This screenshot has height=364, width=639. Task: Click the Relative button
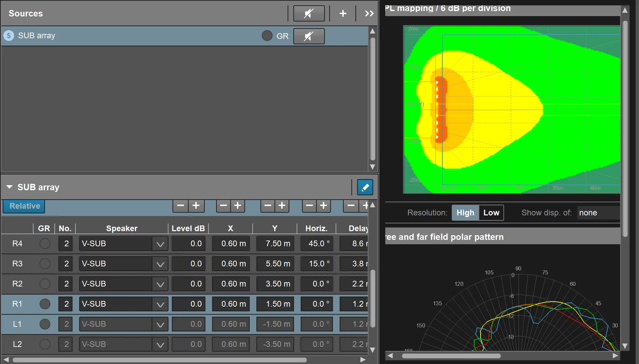coord(24,206)
